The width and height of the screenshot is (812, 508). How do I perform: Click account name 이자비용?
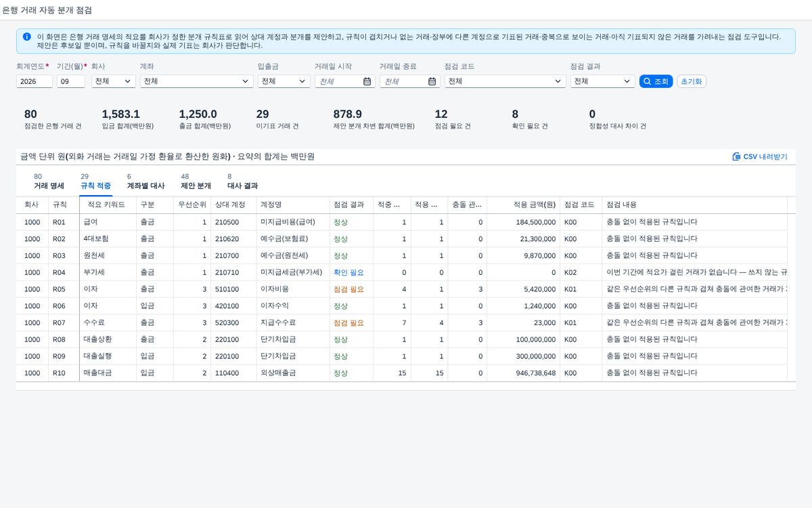[275, 289]
